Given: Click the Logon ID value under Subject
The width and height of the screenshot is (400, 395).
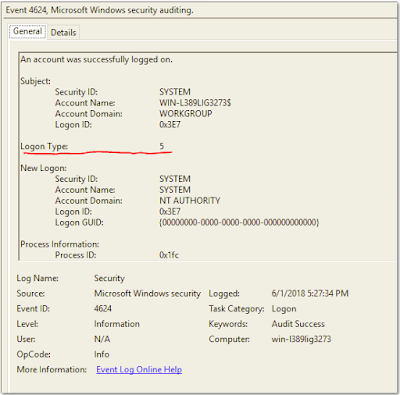Looking at the screenshot, I should 170,124.
